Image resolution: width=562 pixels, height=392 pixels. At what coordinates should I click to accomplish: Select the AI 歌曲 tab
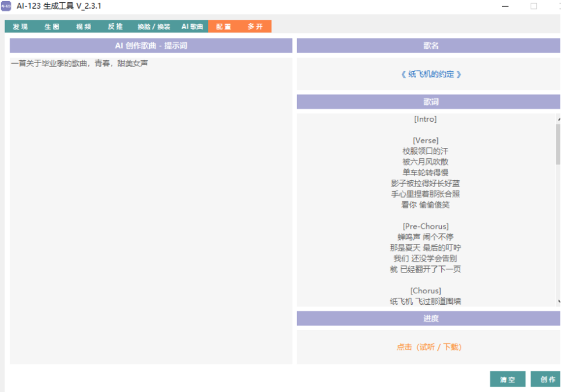pos(192,26)
